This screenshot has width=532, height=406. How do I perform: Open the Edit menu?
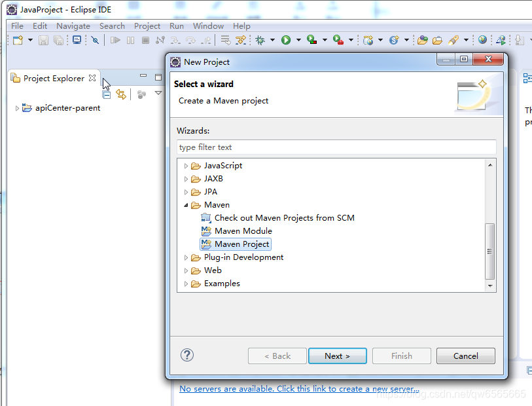click(x=40, y=26)
